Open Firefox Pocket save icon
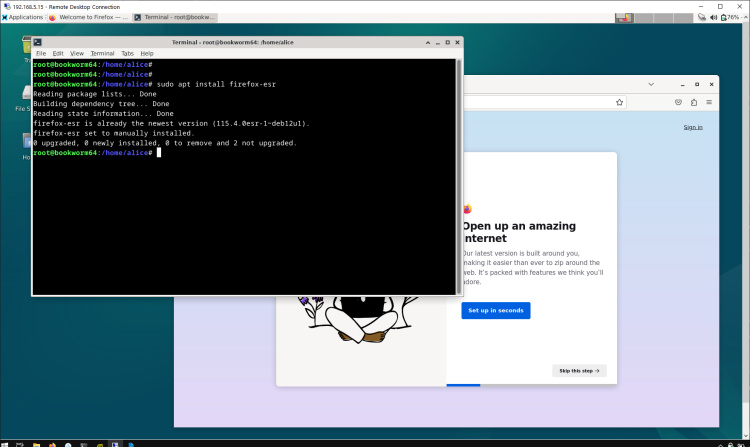 (x=679, y=101)
